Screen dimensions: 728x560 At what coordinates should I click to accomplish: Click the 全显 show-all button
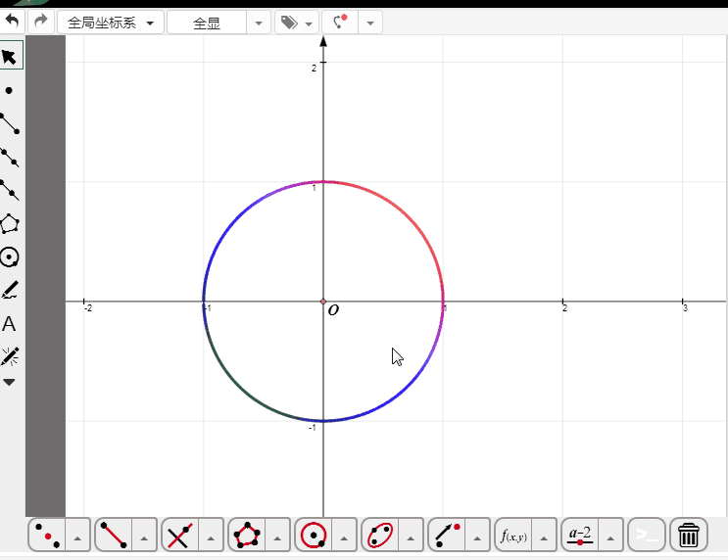click(x=207, y=23)
